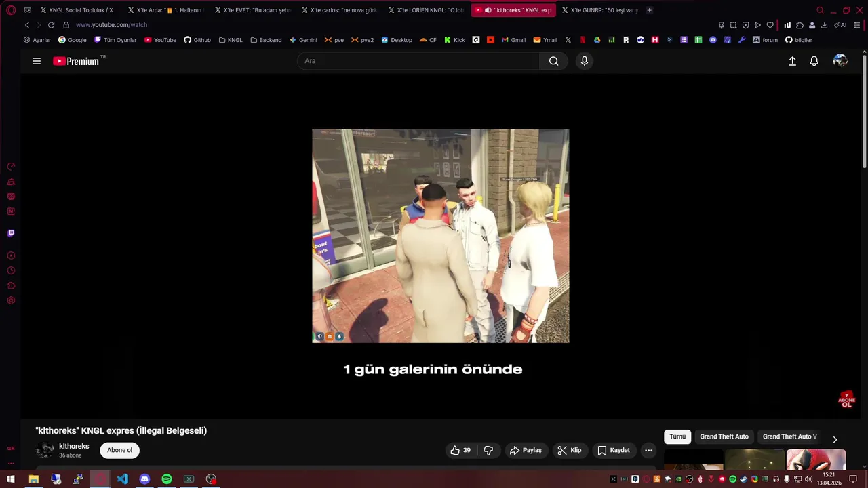
Task: Show more filter chips with the right chevron
Action: click(835, 439)
